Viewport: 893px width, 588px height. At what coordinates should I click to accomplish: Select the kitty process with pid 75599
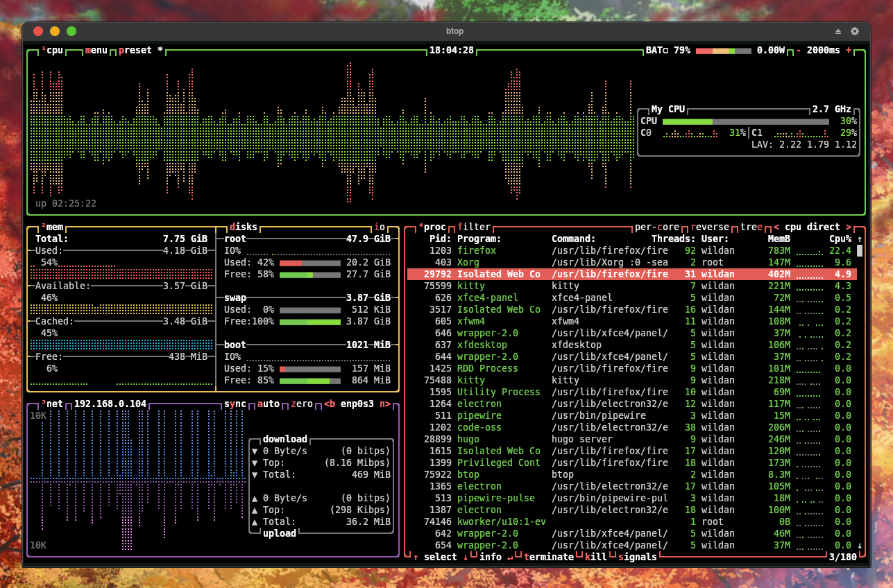[x=632, y=286]
